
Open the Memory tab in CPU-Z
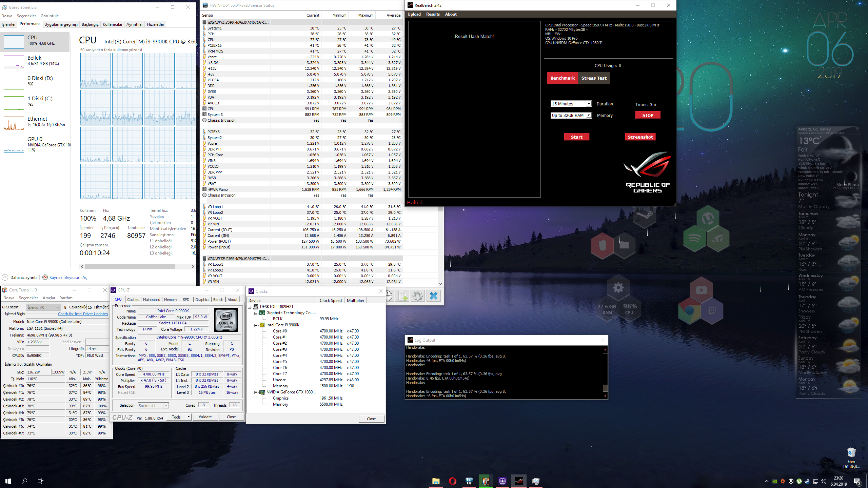[x=171, y=300]
